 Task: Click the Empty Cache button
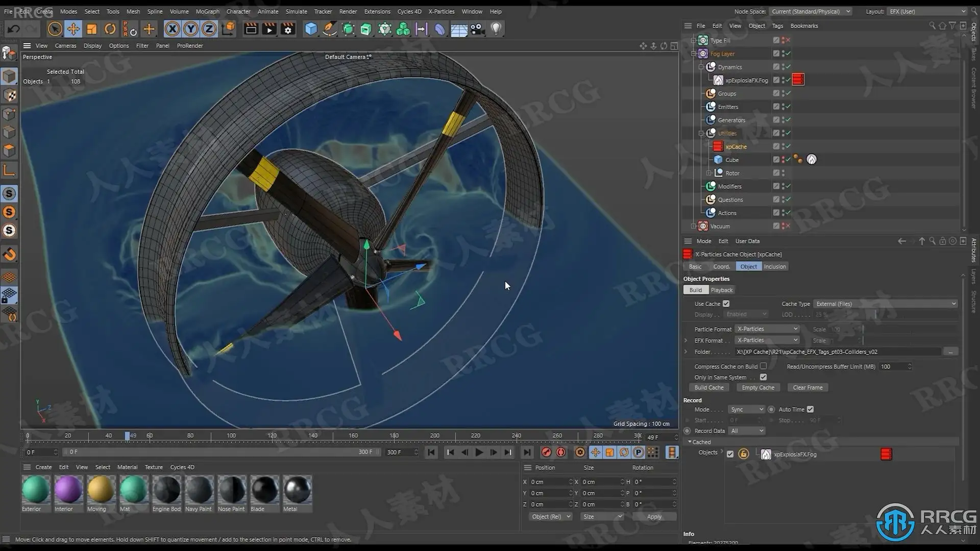coord(758,388)
